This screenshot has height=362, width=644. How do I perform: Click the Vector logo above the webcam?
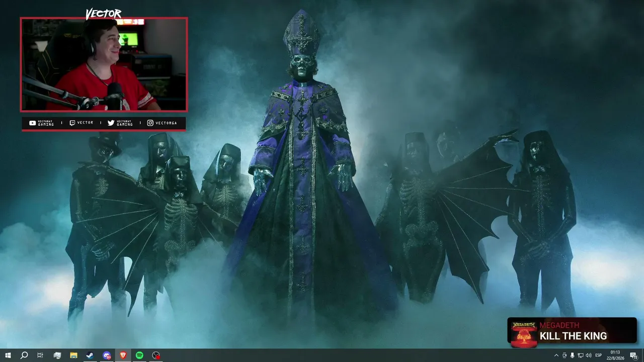tap(104, 14)
